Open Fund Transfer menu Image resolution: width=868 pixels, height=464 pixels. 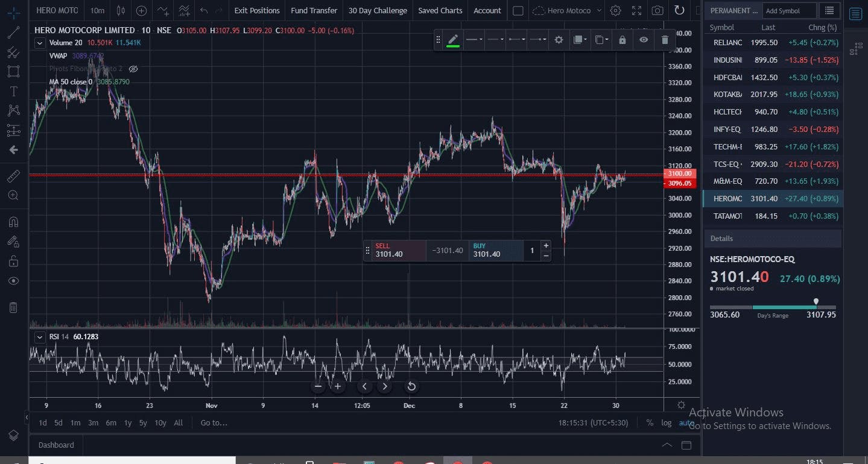tap(314, 10)
